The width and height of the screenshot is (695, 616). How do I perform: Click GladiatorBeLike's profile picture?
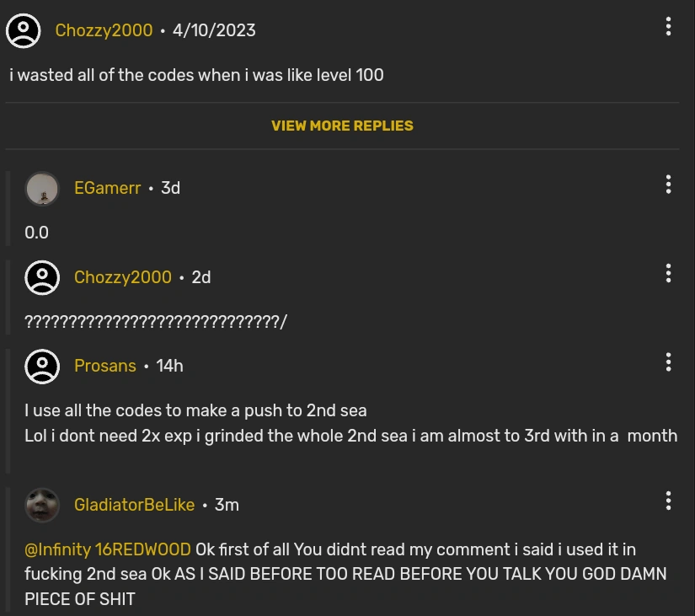pyautogui.click(x=42, y=505)
